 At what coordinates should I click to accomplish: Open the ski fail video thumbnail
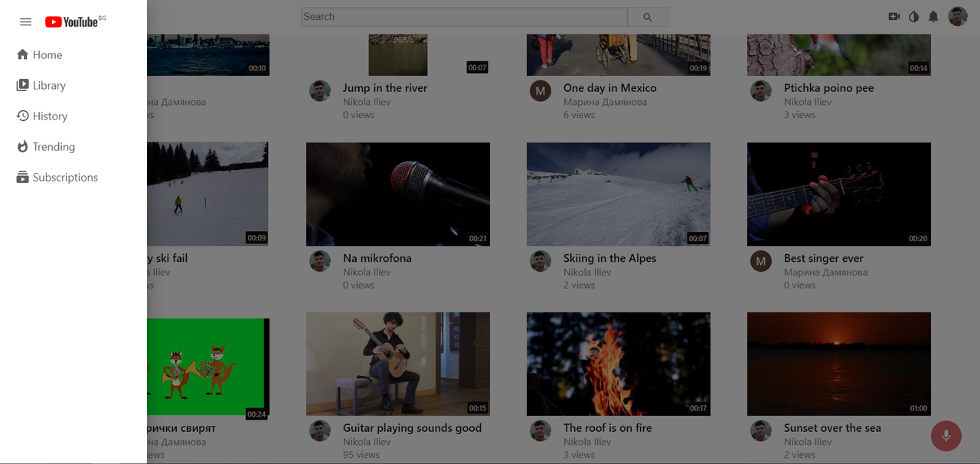tap(207, 194)
